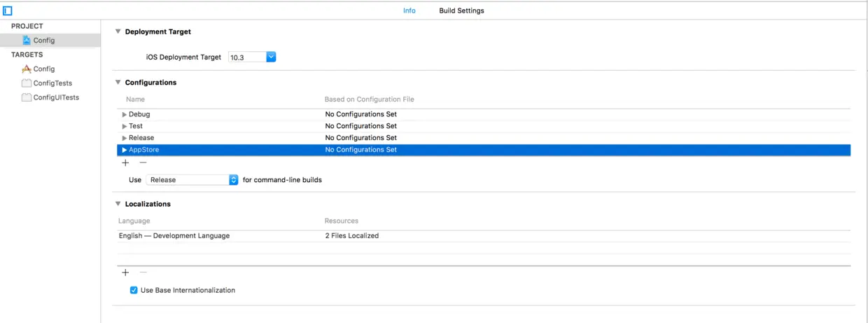Add a new configuration with plus
The height and width of the screenshot is (323, 868).
(x=126, y=163)
